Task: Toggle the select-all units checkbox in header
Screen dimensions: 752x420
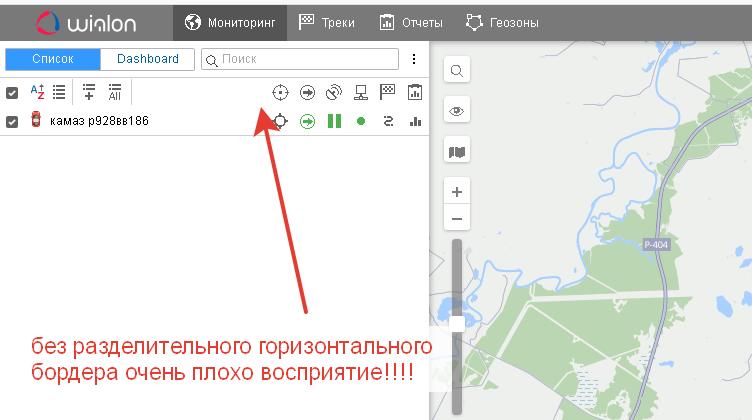Action: 12,93
